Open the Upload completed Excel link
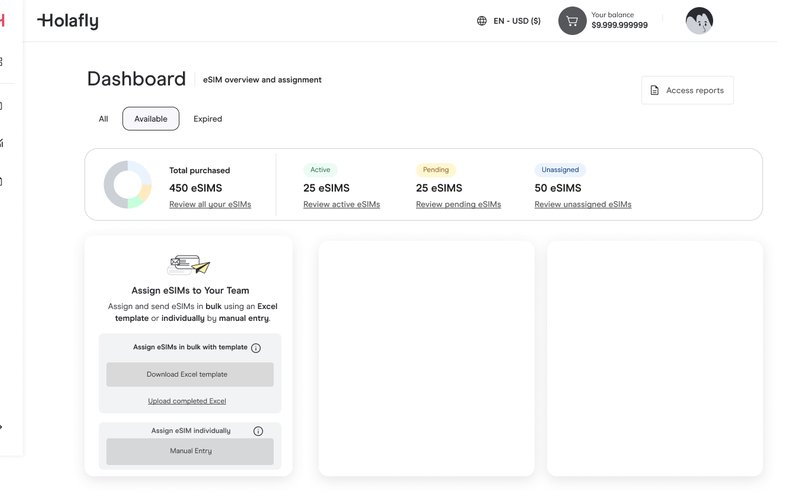This screenshot has width=800, height=500. click(187, 401)
